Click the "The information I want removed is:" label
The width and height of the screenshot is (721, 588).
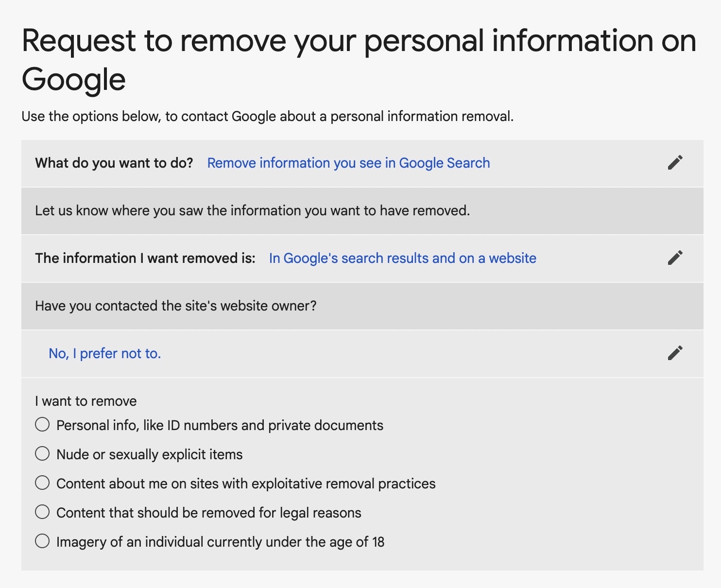coord(144,258)
